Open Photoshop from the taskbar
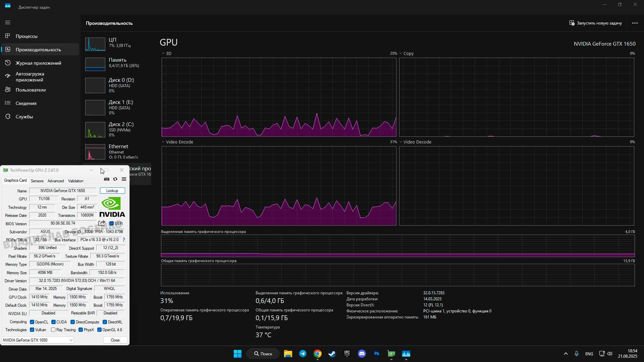 tap(377, 354)
